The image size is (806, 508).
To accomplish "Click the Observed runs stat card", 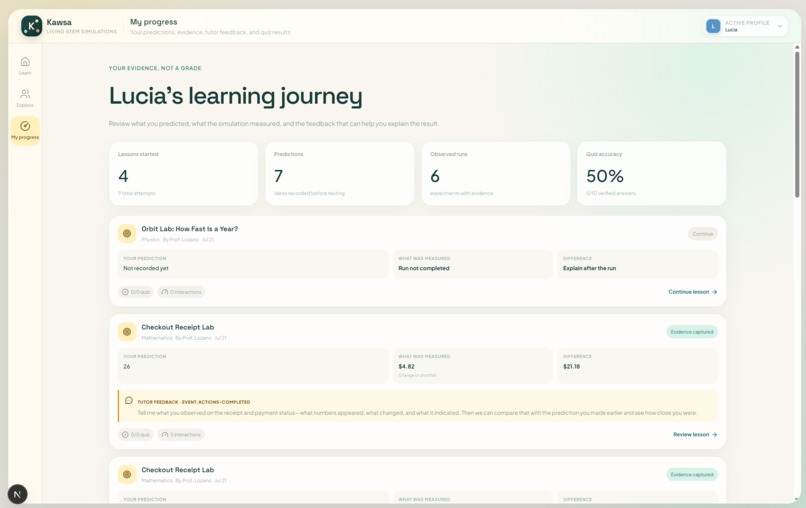I will pyautogui.click(x=496, y=174).
